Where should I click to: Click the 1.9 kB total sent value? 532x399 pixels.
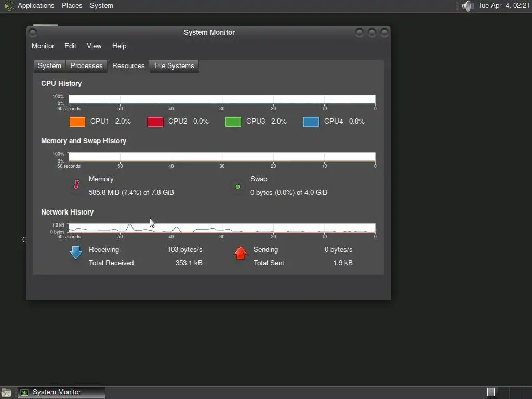pos(343,263)
